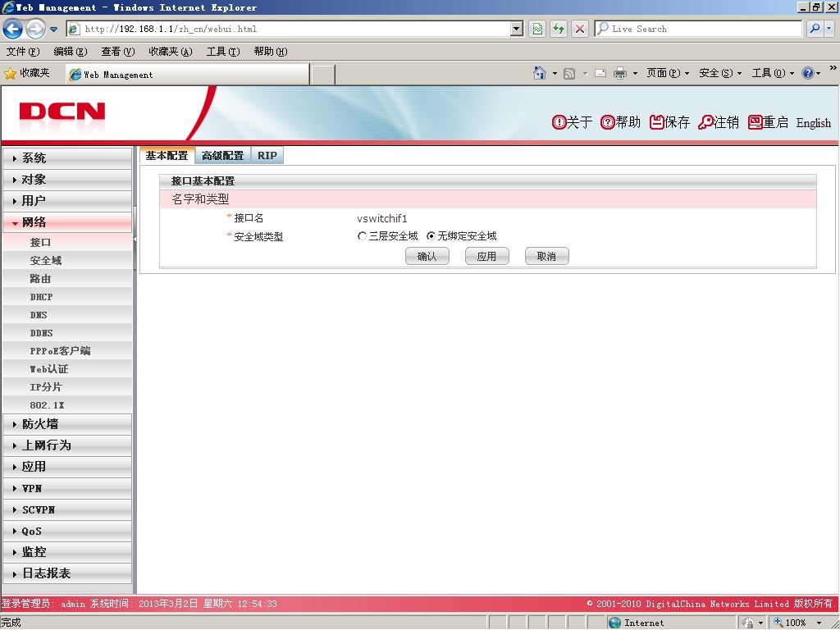Click the browser Forward arrow button
The height and width of the screenshot is (630, 840).
(x=35, y=29)
